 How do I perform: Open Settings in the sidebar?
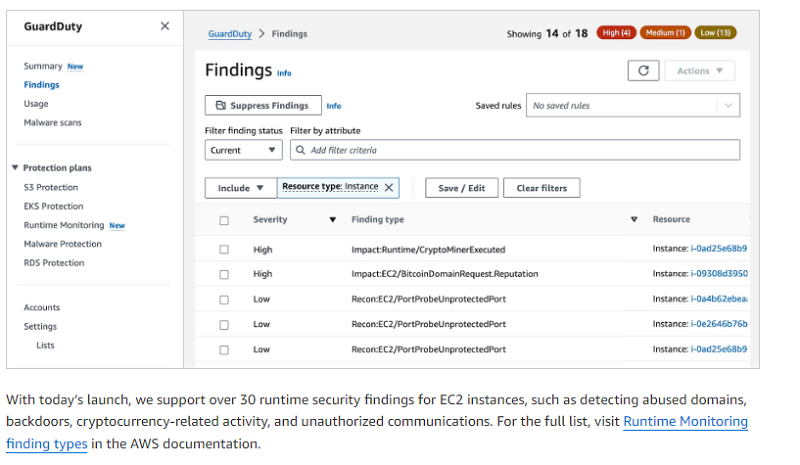point(40,326)
